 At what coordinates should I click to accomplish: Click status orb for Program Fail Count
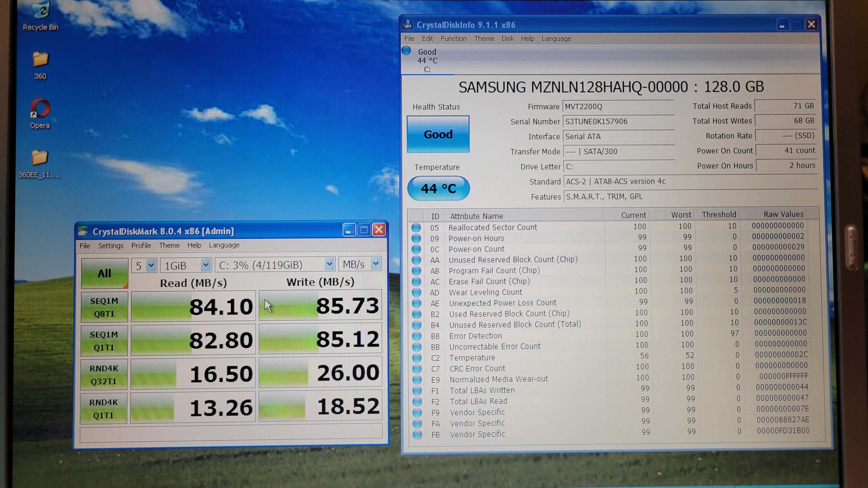click(417, 270)
